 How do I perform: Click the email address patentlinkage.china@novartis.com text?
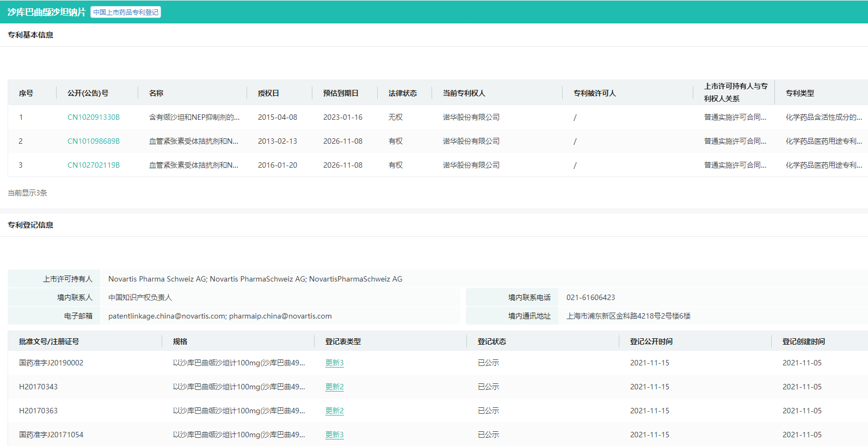tap(167, 316)
